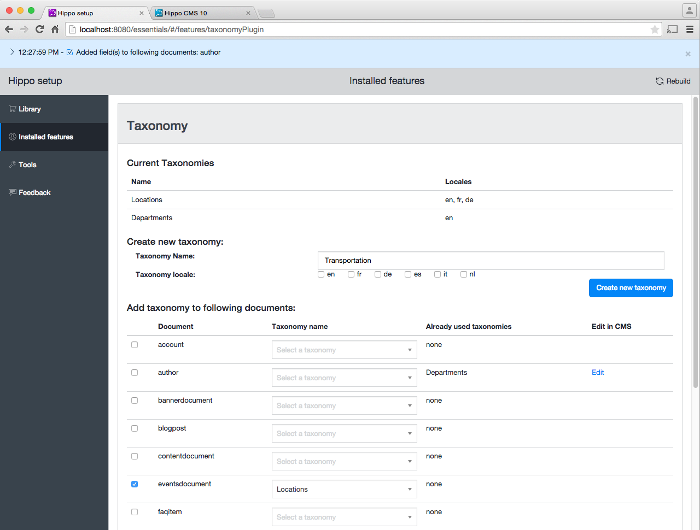Click the Edit link for author

tap(598, 372)
